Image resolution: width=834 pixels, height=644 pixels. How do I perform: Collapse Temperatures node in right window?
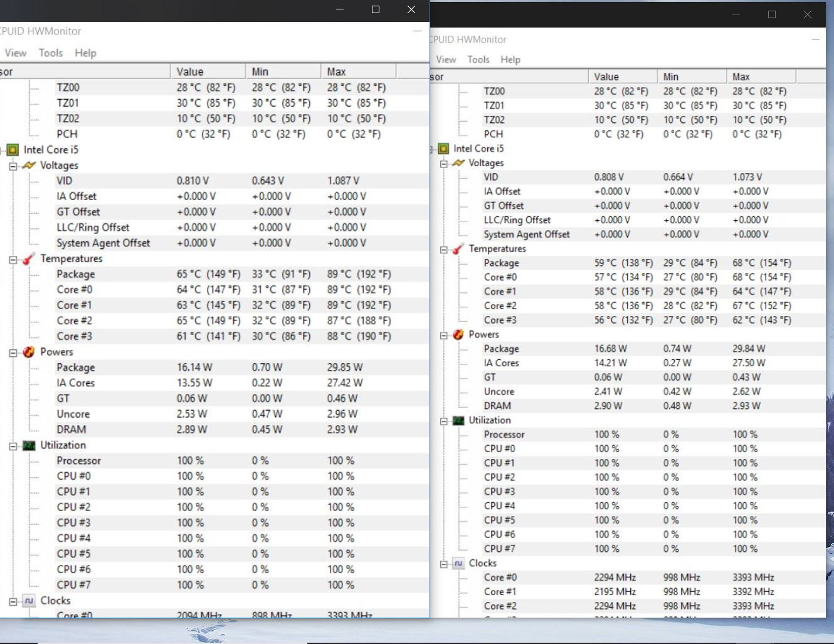point(444,250)
